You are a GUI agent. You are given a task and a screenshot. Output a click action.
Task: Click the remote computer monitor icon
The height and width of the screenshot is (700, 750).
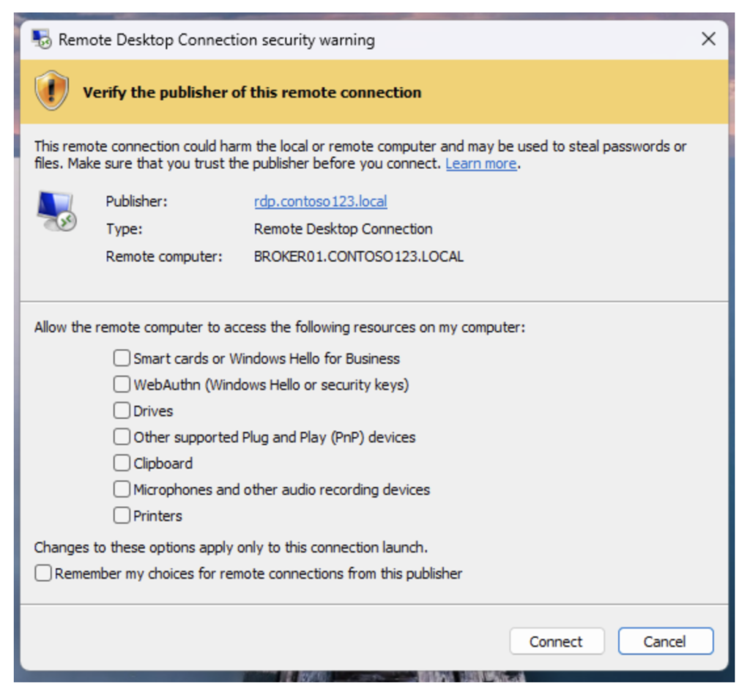tap(56, 212)
